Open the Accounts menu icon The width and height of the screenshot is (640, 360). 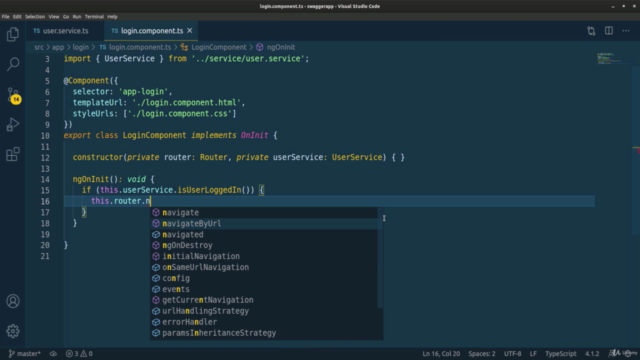[13, 301]
